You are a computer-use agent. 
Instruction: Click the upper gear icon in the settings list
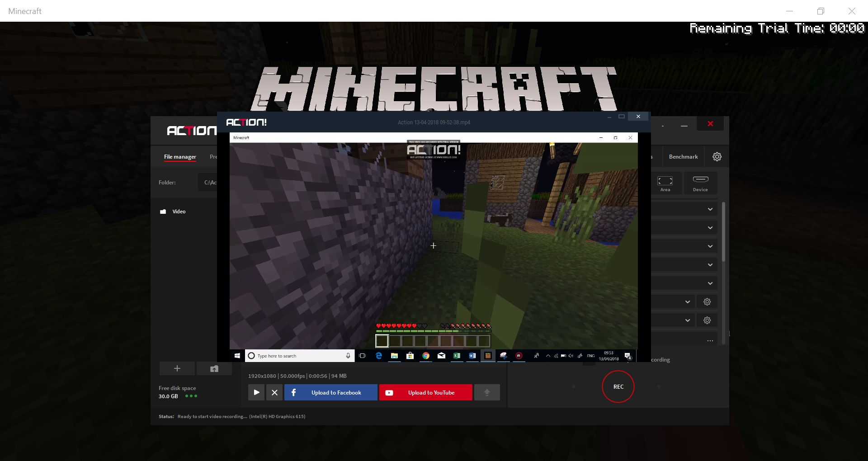pos(707,302)
